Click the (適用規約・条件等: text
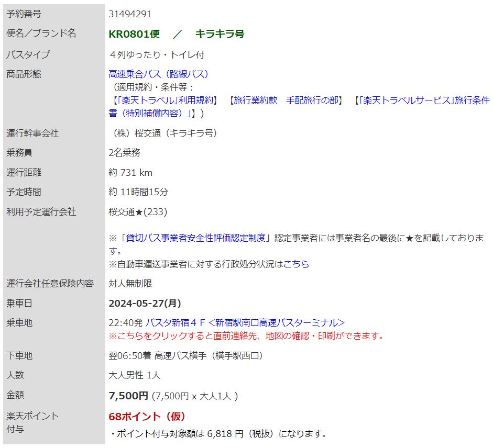Screen dimensions: 493x448 pyautogui.click(x=152, y=87)
